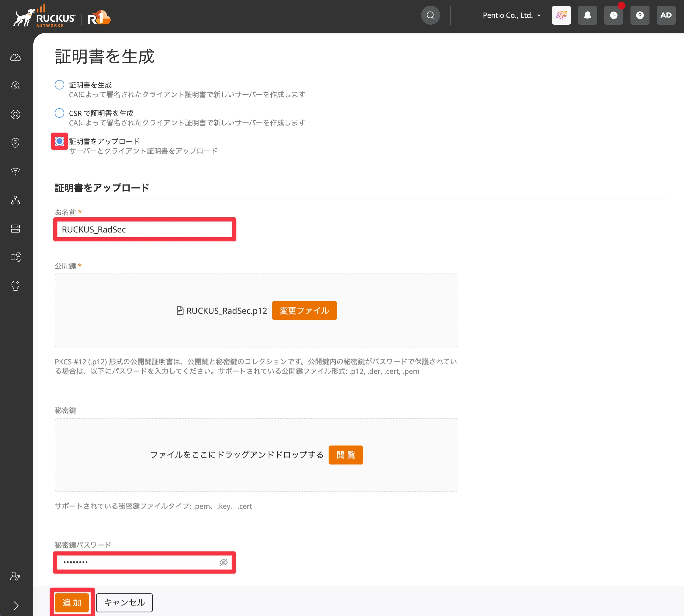
Task: Open the Pentio Co., Ltd. tenant dropdown
Action: tap(512, 15)
